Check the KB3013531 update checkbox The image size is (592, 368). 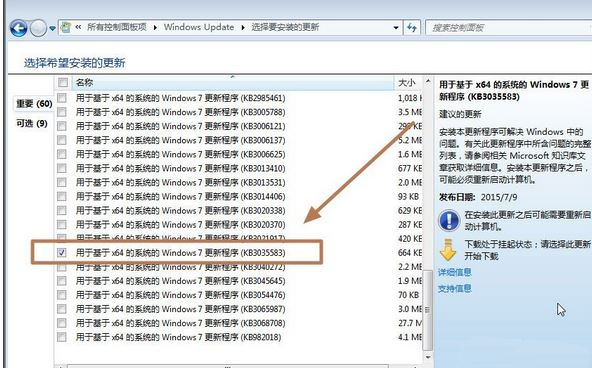[x=62, y=182]
